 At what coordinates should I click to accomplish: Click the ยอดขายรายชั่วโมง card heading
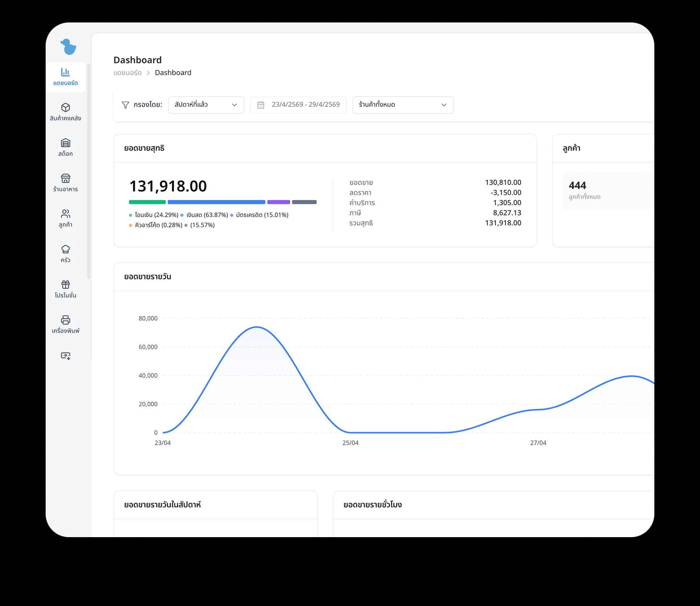pyautogui.click(x=372, y=505)
